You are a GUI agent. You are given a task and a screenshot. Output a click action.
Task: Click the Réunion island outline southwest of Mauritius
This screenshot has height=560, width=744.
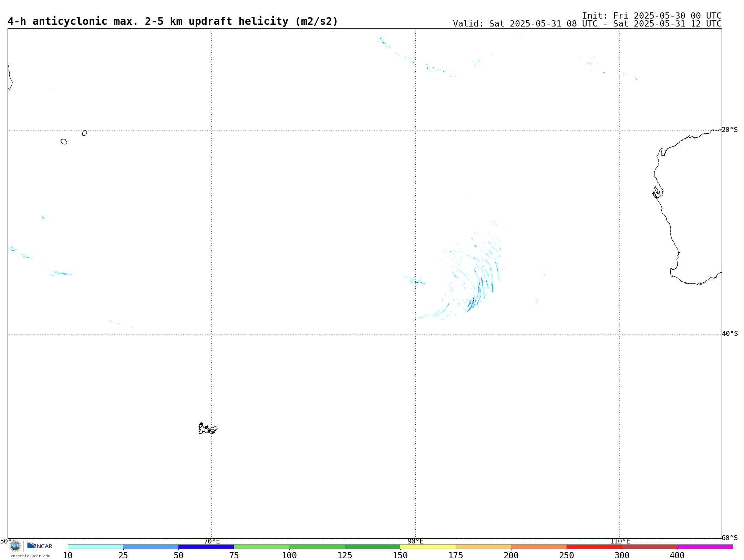[x=64, y=142]
